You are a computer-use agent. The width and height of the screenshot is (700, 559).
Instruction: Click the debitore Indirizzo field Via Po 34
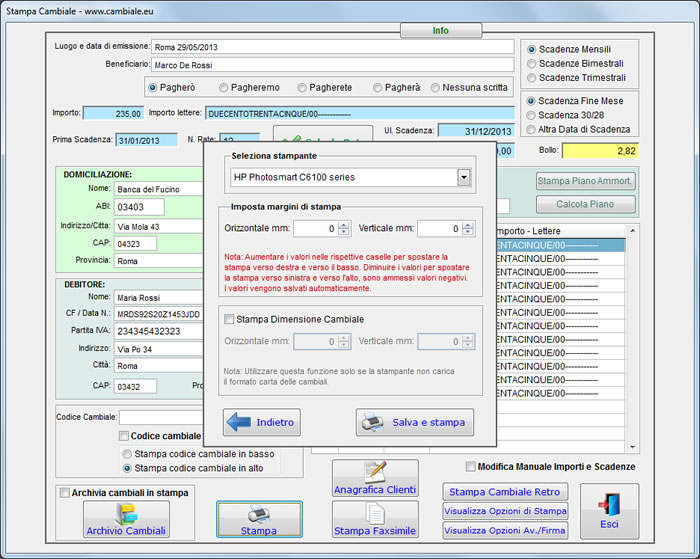[159, 349]
